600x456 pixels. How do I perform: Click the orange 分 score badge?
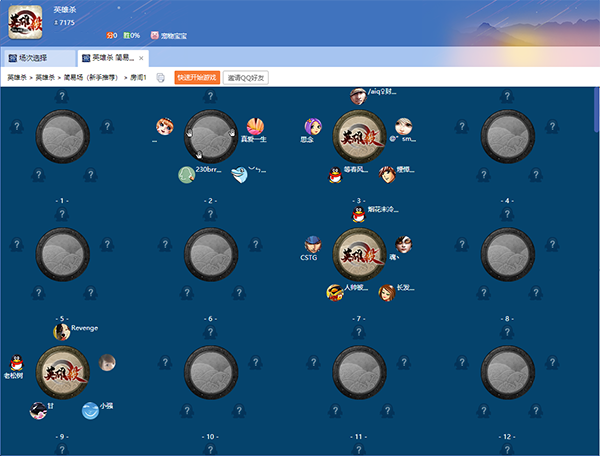pos(110,36)
